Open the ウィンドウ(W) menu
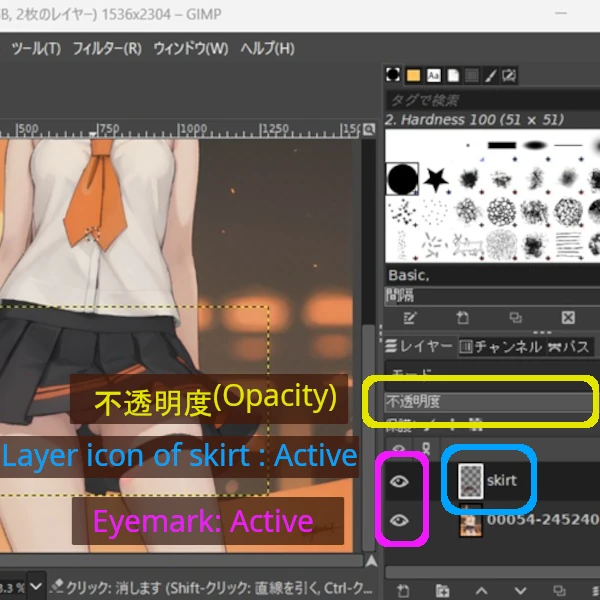Image resolution: width=600 pixels, height=600 pixels. pyautogui.click(x=191, y=49)
